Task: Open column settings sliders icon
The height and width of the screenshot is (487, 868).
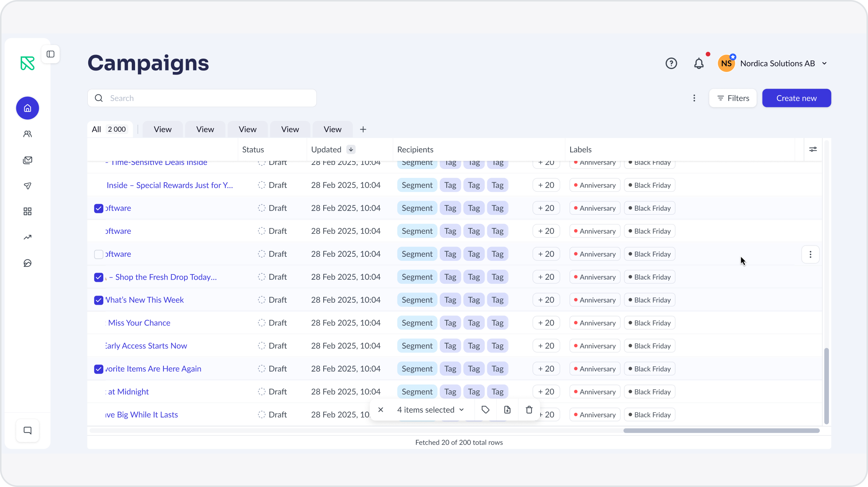Action: click(813, 149)
